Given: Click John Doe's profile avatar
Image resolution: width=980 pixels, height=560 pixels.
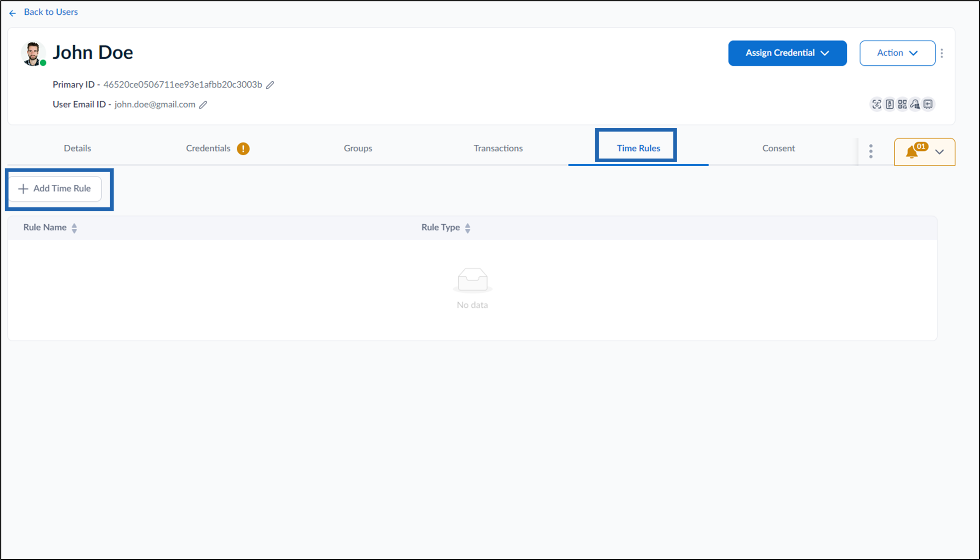Looking at the screenshot, I should click(x=33, y=54).
